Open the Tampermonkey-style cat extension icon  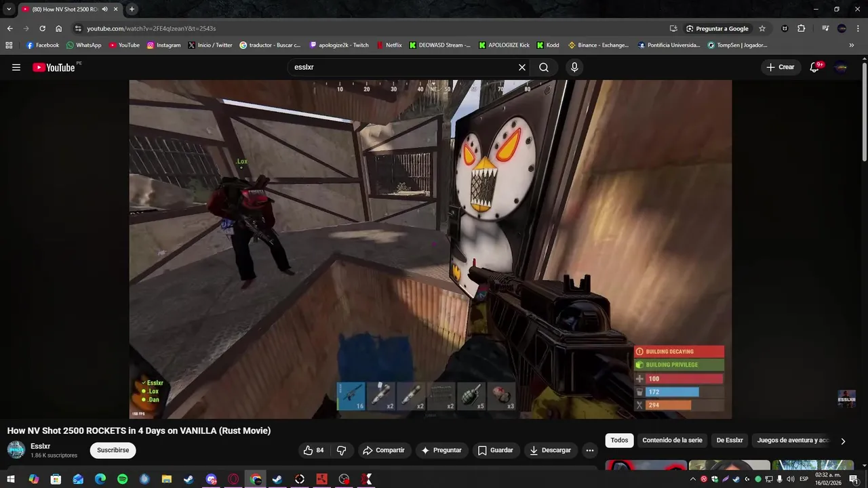[x=785, y=28]
